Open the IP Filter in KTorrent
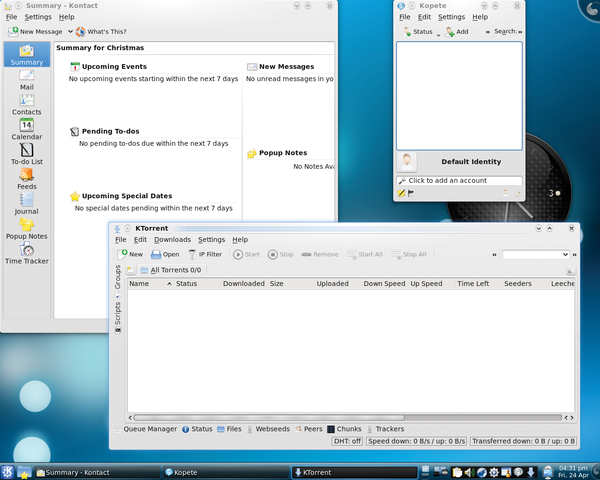The image size is (600, 480). [205, 254]
